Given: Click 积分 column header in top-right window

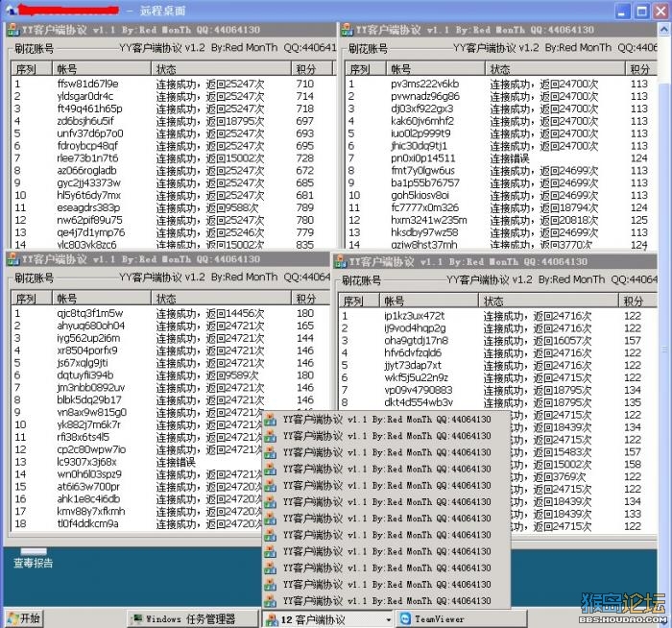Looking at the screenshot, I should click(641, 69).
